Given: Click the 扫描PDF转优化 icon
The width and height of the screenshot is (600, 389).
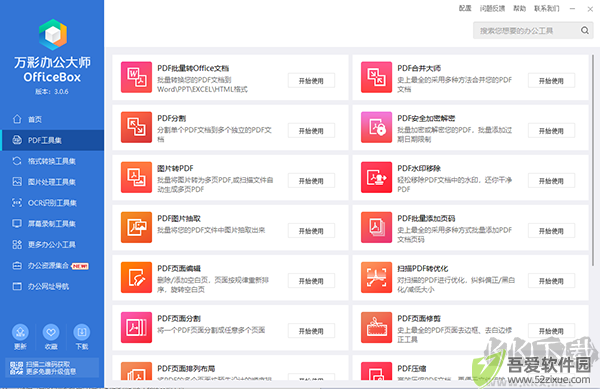Looking at the screenshot, I should [376, 278].
